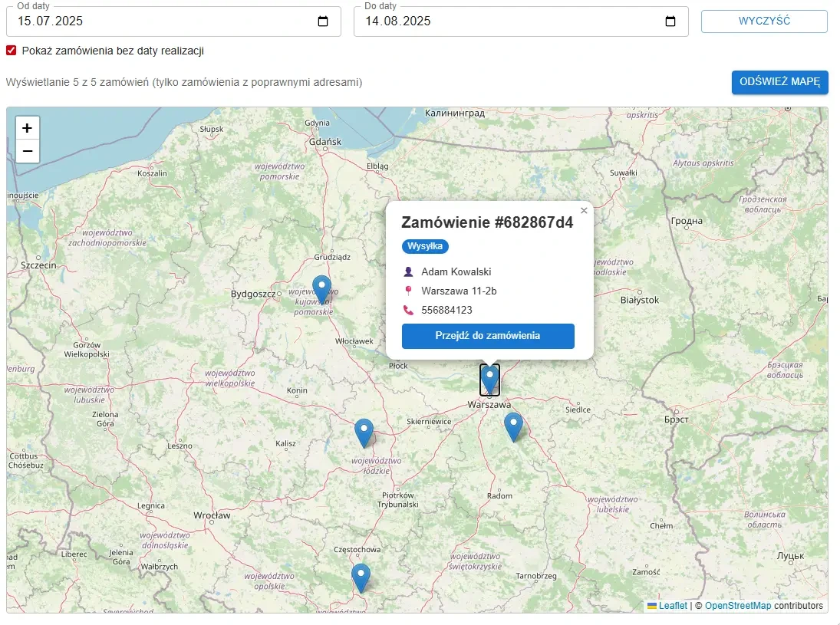The width and height of the screenshot is (840, 625).
Task: Toggle Pokaż zamówienia bez daty realizacji checkbox
Action: [12, 51]
